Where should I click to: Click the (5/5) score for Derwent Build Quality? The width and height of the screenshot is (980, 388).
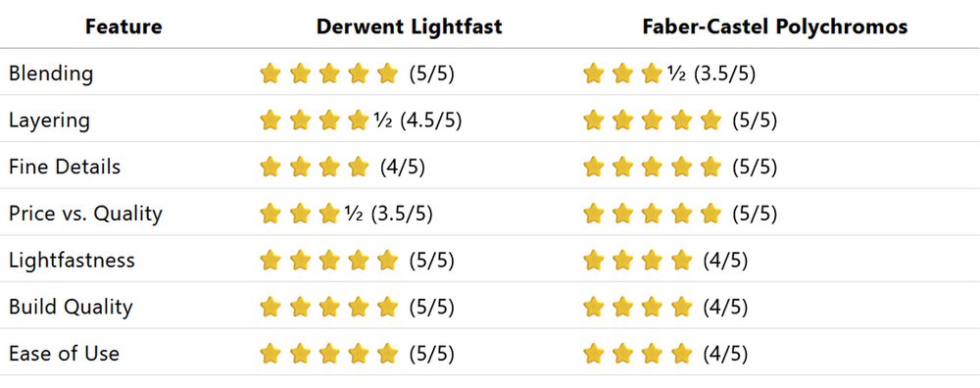point(432,307)
